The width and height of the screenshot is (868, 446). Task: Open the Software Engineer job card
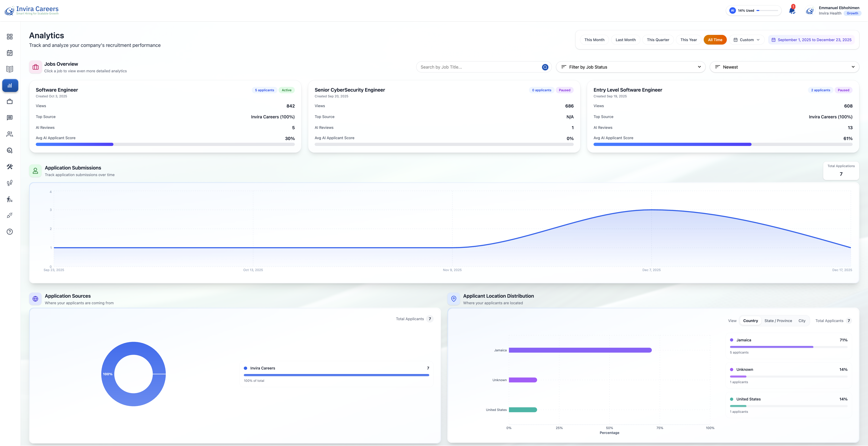pyautogui.click(x=165, y=116)
